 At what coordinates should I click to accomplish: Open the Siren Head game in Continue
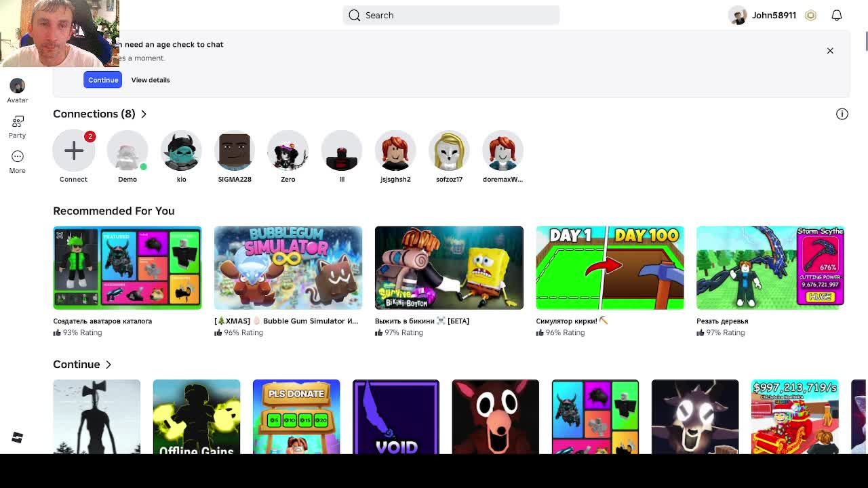97,417
